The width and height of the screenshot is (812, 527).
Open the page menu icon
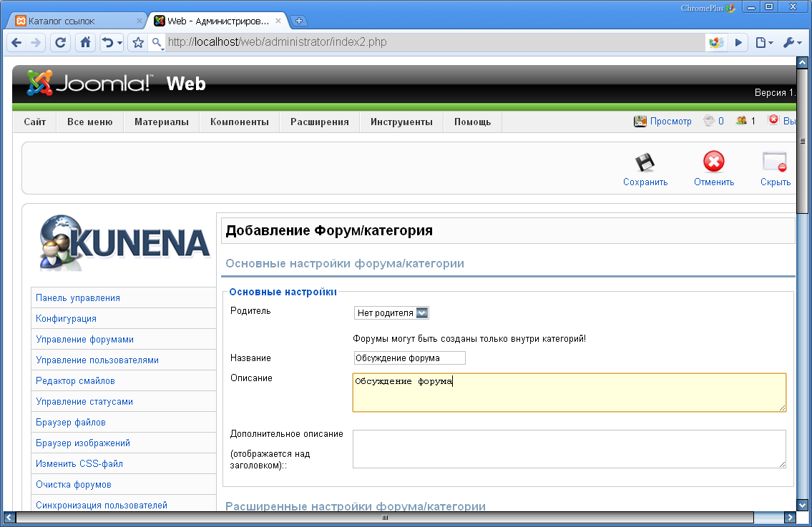tap(764, 42)
